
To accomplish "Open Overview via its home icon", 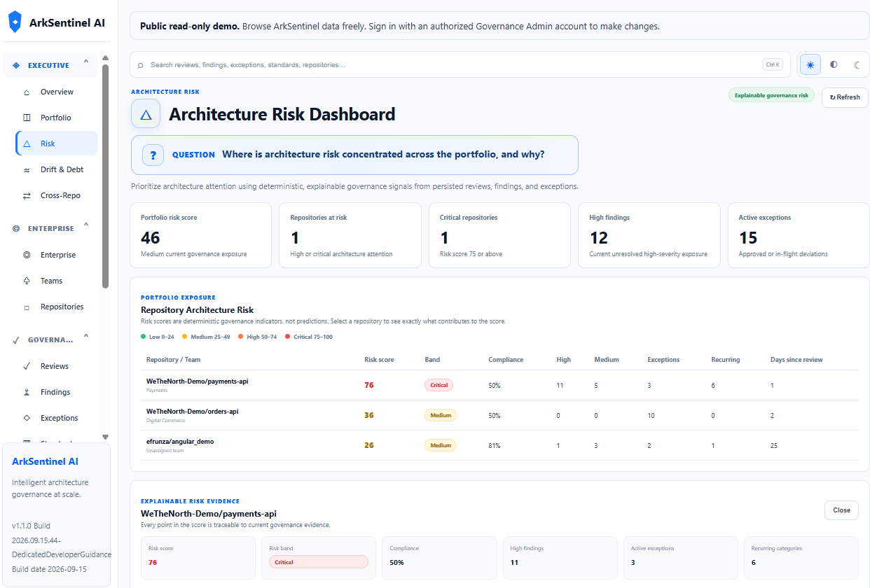I will (27, 92).
